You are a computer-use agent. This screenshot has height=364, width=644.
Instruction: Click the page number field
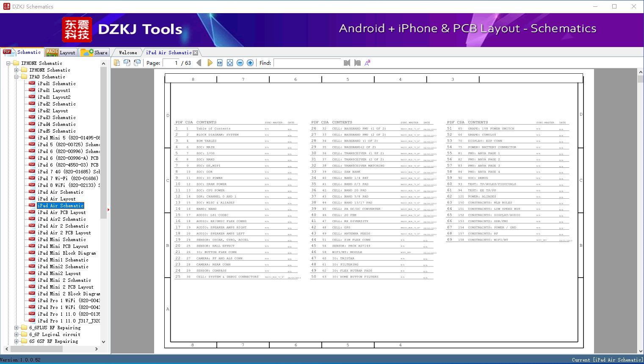171,63
